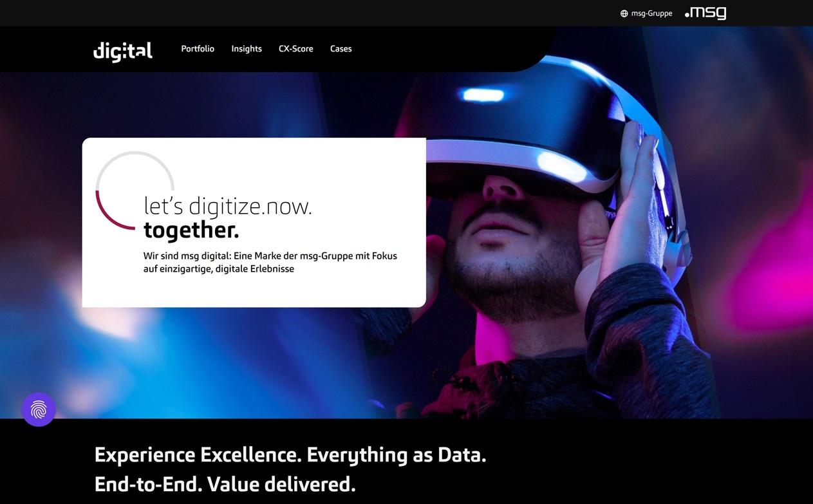Click the .msg logo in top bar

pyautogui.click(x=706, y=13)
